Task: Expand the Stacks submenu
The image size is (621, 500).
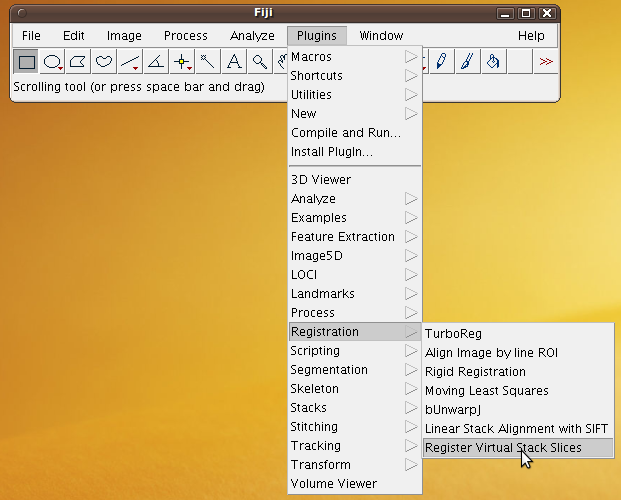Action: (354, 408)
